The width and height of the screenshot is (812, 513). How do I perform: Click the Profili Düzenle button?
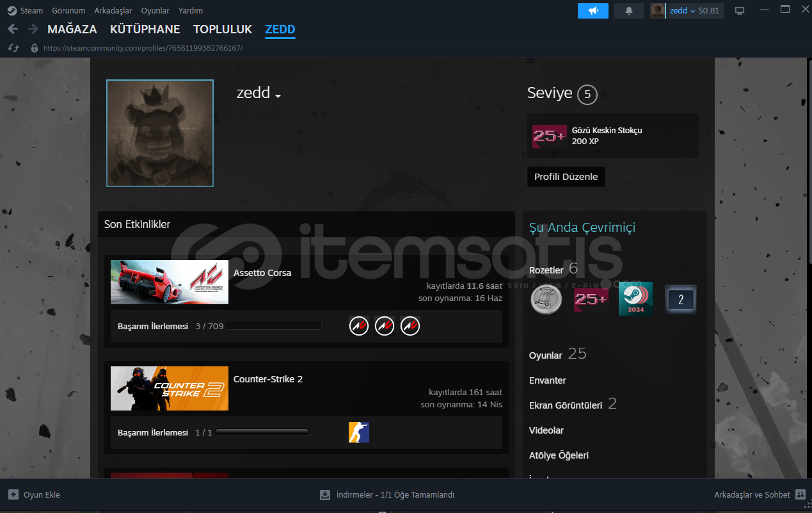pos(566,177)
